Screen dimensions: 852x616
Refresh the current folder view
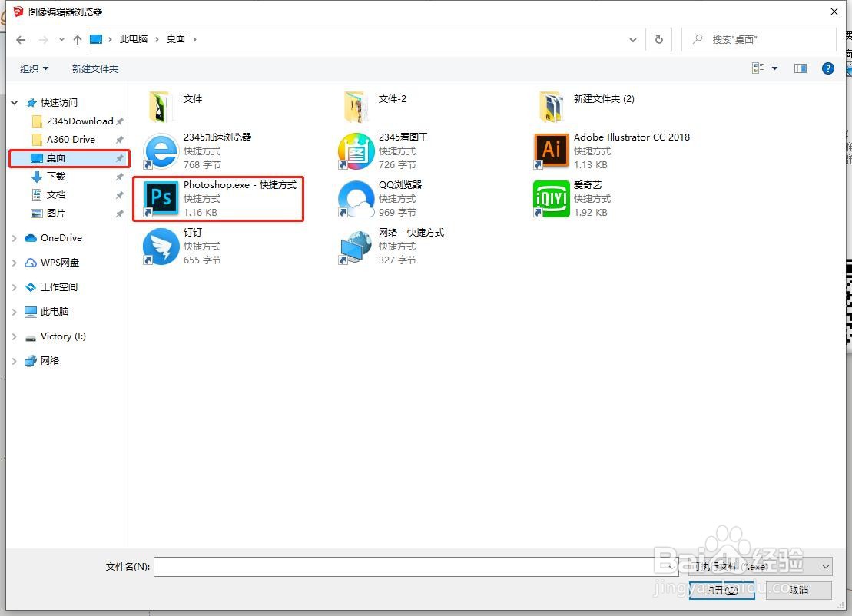pos(658,40)
